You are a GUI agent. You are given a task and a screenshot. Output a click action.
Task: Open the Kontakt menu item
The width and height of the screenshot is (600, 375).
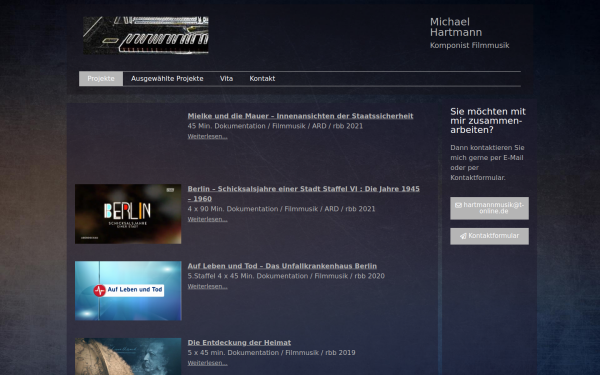(x=262, y=78)
